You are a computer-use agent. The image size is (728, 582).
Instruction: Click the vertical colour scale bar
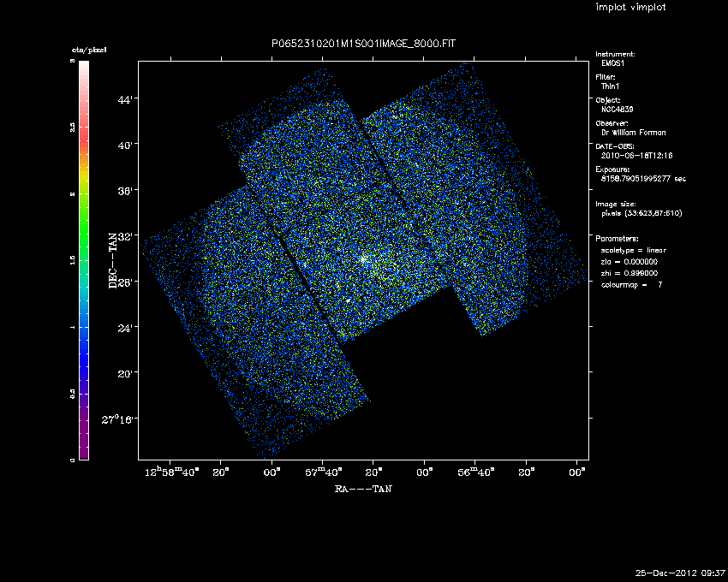pos(83,260)
